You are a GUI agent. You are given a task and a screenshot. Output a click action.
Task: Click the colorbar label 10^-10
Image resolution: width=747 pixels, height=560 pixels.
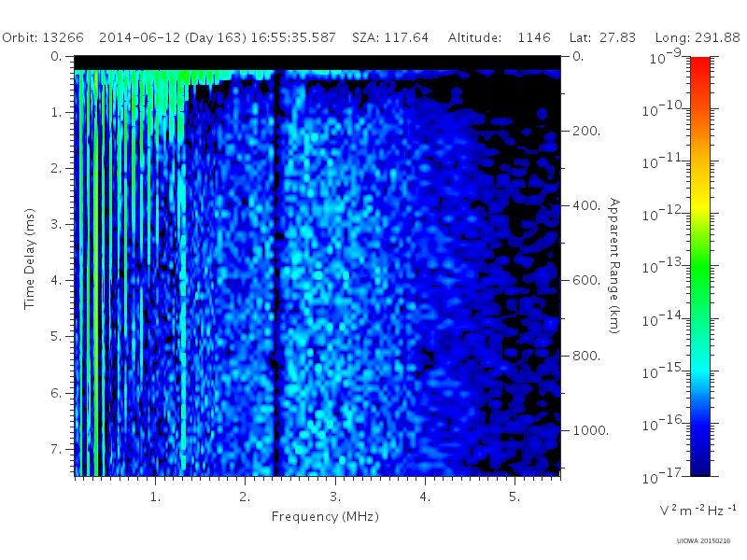664,109
